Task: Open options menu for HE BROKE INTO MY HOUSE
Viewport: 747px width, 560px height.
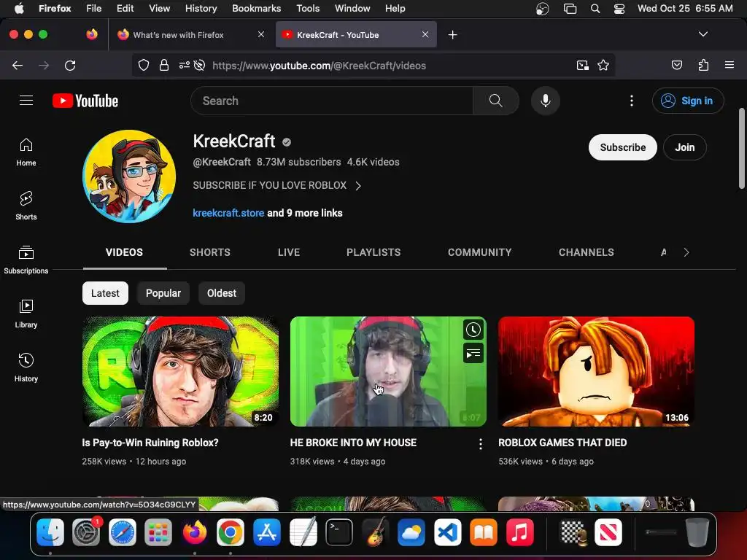Action: click(480, 444)
